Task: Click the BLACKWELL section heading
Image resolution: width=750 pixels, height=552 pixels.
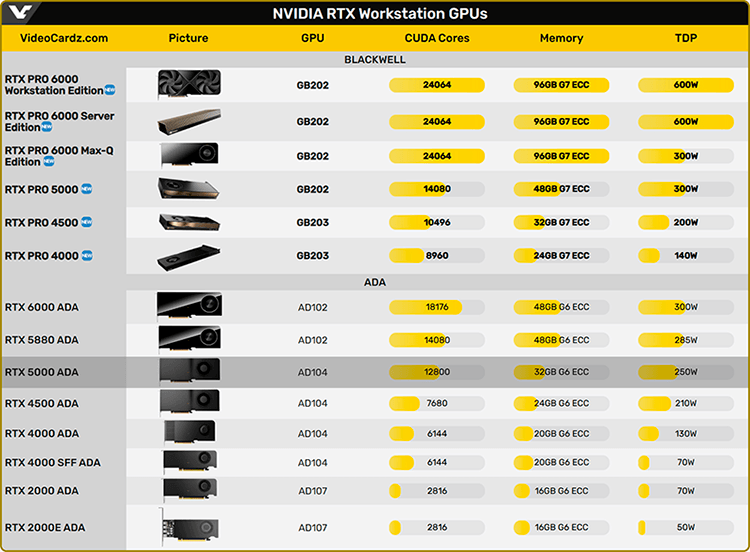Action: [x=375, y=60]
